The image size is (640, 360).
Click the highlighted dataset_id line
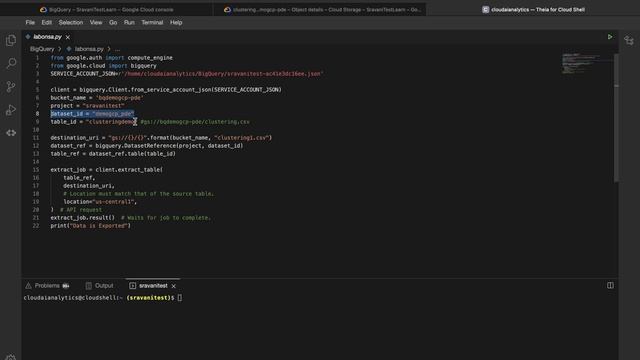92,114
